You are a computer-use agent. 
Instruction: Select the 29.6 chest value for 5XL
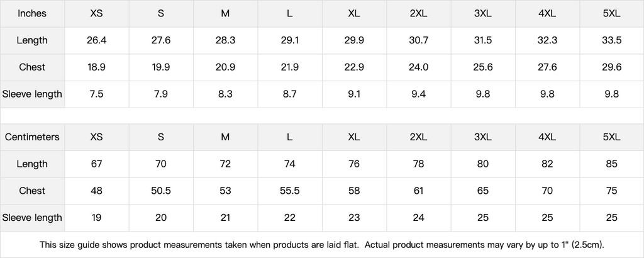[x=611, y=67]
